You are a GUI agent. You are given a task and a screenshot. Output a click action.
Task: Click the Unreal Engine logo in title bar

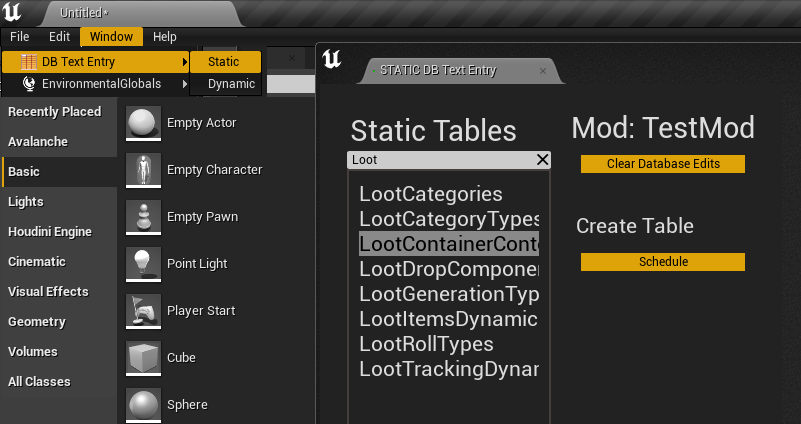(x=11, y=11)
